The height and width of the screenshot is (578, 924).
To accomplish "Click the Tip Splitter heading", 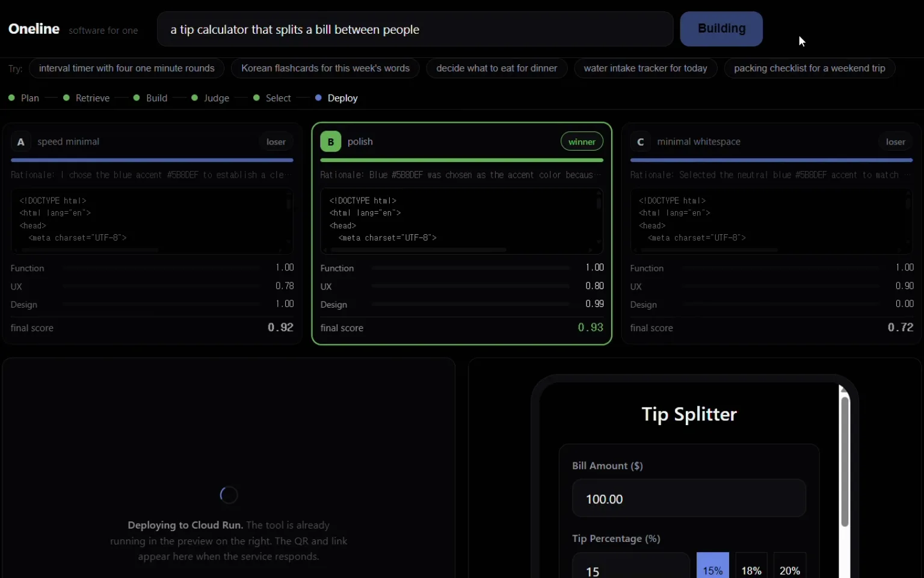I will tap(689, 414).
